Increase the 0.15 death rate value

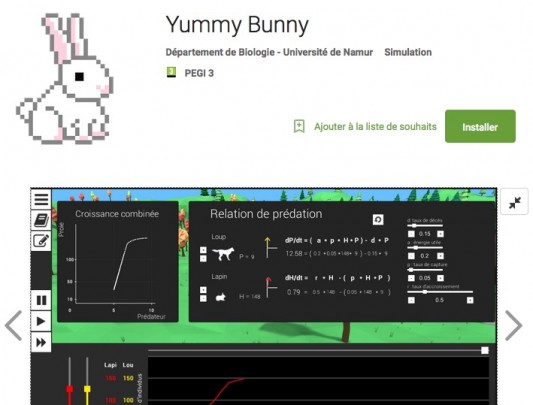[x=441, y=234]
